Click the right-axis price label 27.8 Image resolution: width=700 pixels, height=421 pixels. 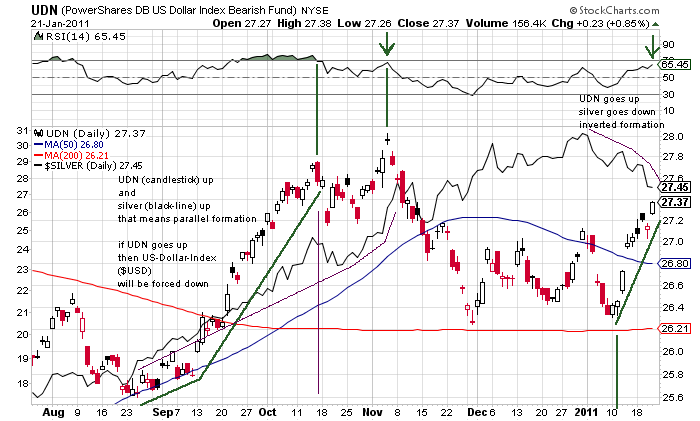[x=673, y=157]
